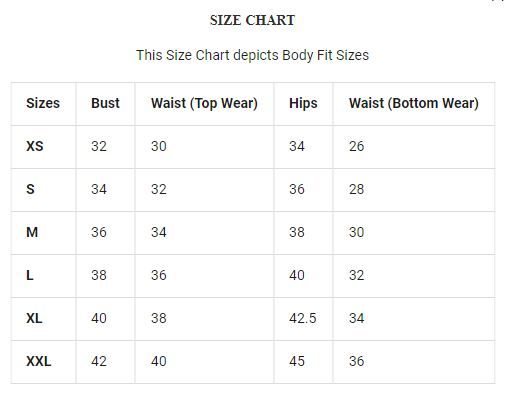Viewport: 505px width, 397px height.
Task: Select the S size row label
Action: (30, 189)
